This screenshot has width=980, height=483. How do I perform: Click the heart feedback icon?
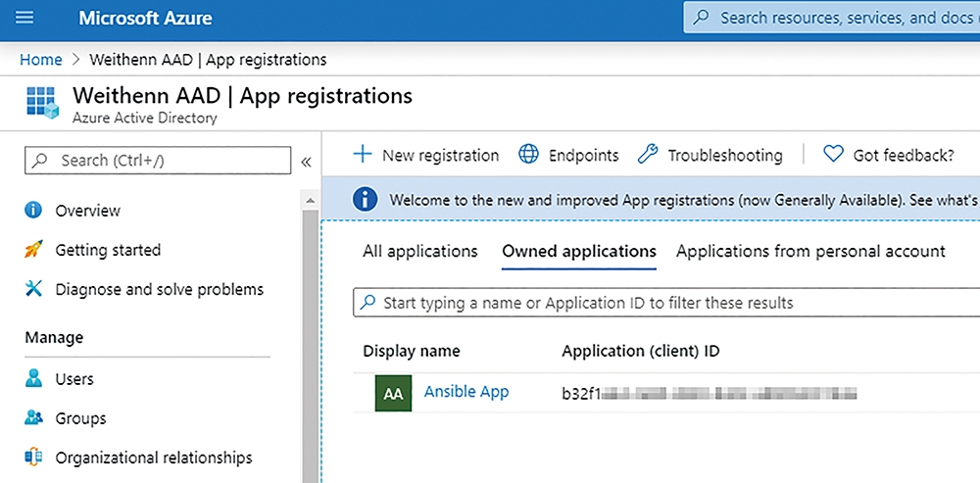pyautogui.click(x=833, y=154)
